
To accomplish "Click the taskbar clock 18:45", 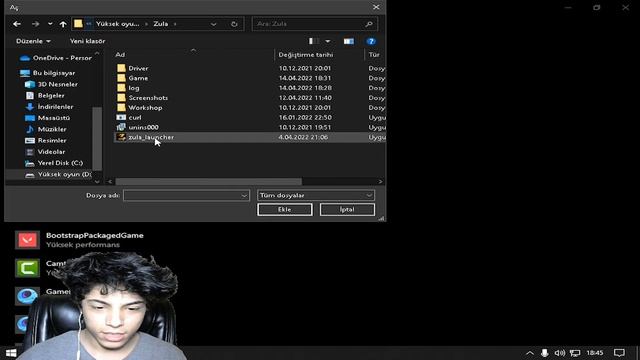I will (x=595, y=353).
